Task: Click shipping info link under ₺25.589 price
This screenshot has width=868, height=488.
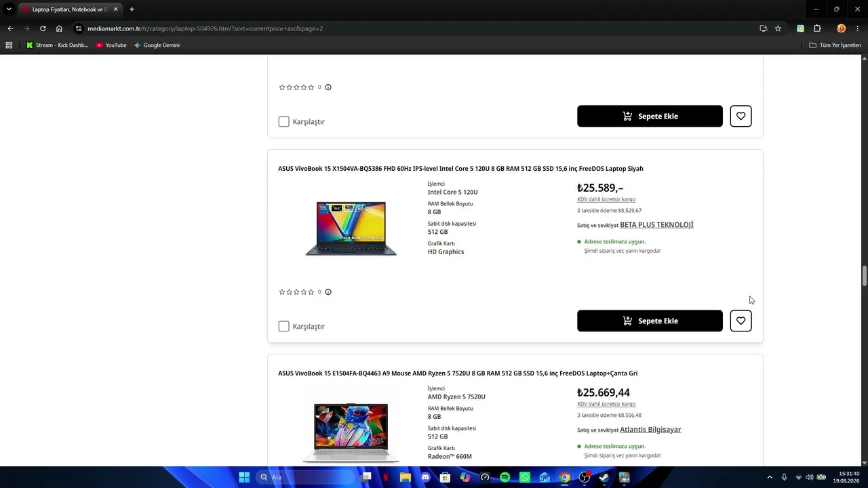Action: [x=606, y=199]
